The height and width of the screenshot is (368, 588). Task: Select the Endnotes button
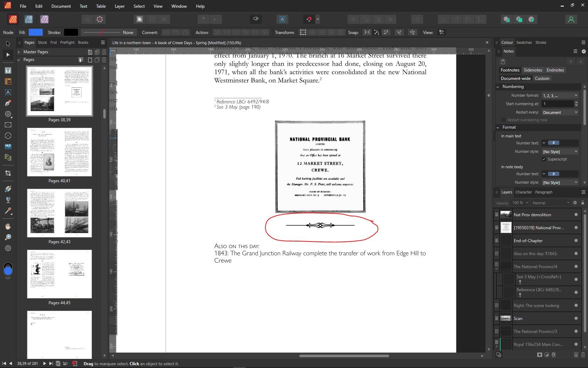[555, 70]
